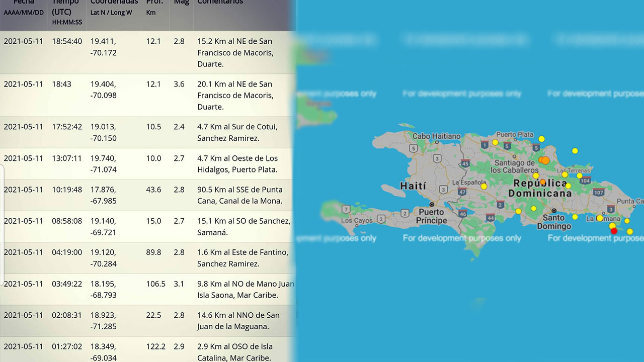The image size is (644, 362).
Task: Select the yellow marker southeast of Santo Domingo
Action: coord(575,217)
